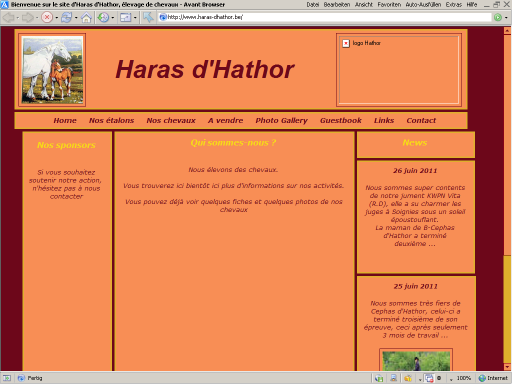Open dropdown next to globe search icon
512x384 pixels.
pos(113,18)
